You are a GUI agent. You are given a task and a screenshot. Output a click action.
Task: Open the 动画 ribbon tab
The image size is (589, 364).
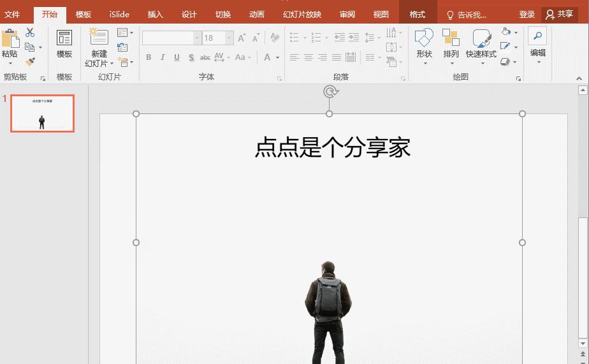click(256, 15)
